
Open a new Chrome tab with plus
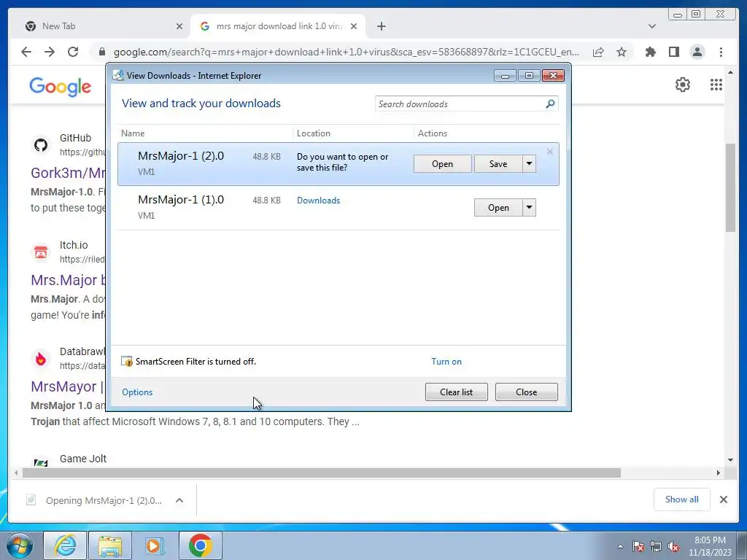[381, 26]
